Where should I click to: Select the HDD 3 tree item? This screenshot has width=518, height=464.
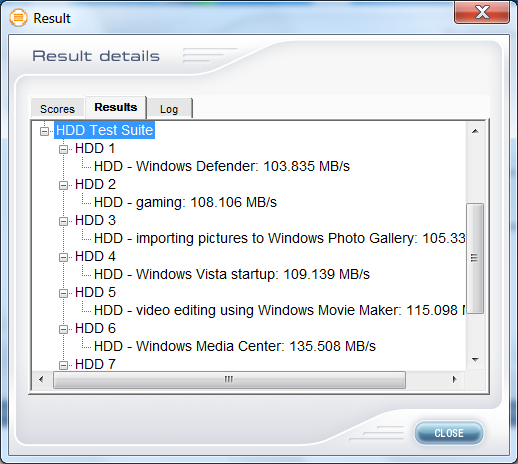(x=95, y=220)
